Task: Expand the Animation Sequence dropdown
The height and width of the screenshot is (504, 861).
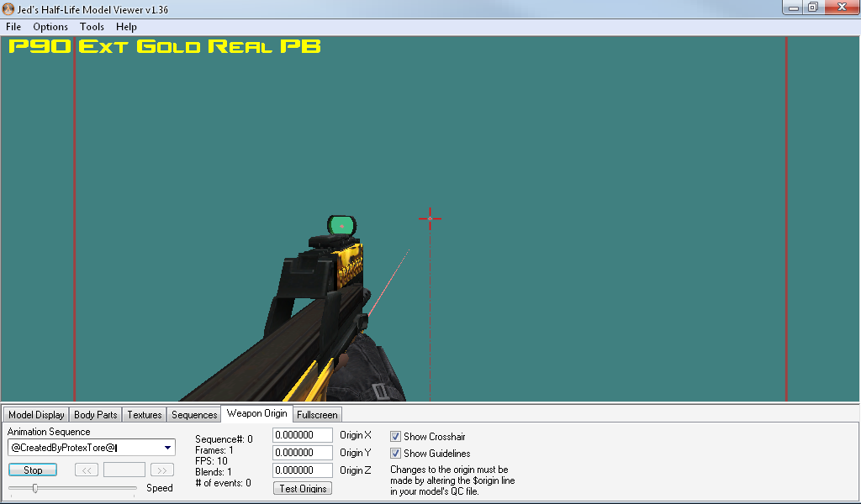Action: (167, 448)
